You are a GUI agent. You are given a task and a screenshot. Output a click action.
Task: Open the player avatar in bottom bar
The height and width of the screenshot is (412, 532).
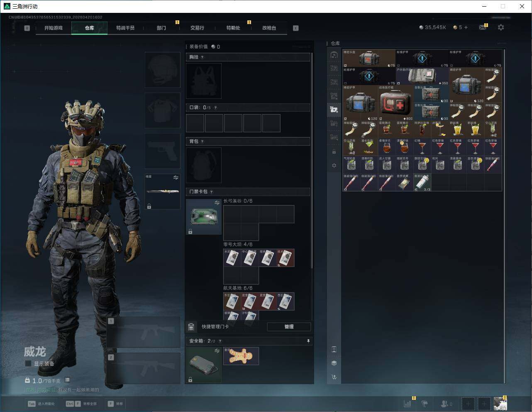coord(500,404)
